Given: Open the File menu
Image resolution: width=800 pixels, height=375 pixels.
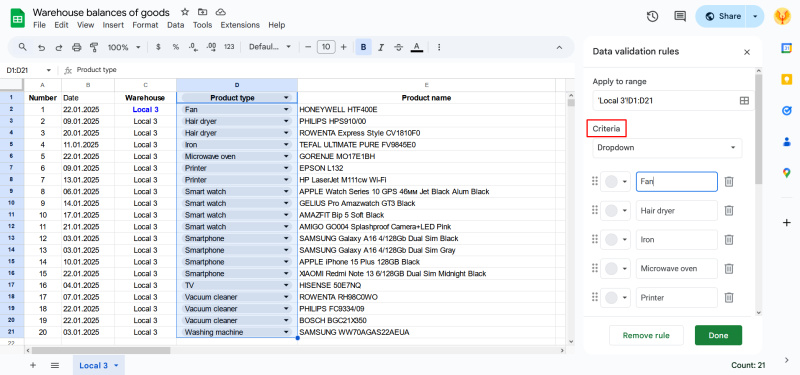Looking at the screenshot, I should click(39, 24).
